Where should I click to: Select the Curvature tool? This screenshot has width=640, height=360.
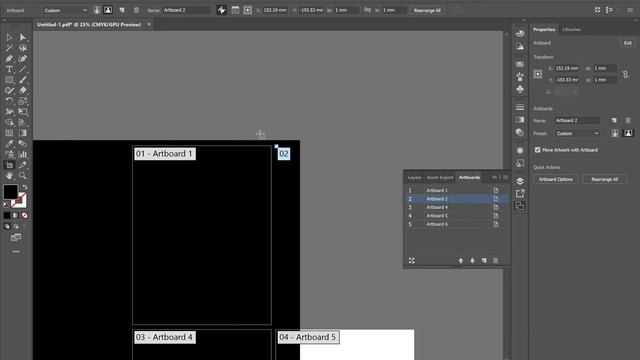pyautogui.click(x=23, y=59)
